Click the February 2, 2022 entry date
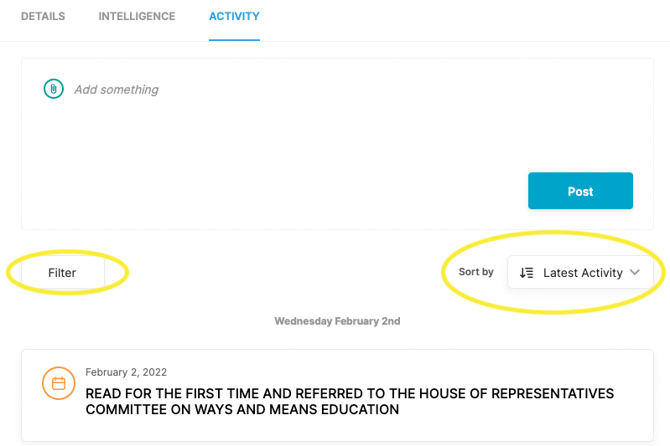The image size is (670, 446). click(126, 372)
